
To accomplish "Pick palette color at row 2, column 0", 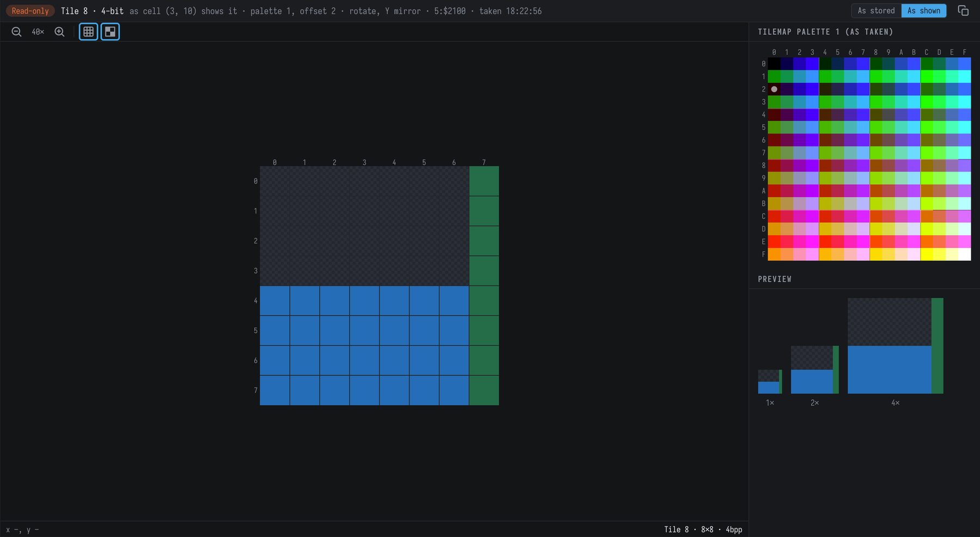I will tap(774, 89).
